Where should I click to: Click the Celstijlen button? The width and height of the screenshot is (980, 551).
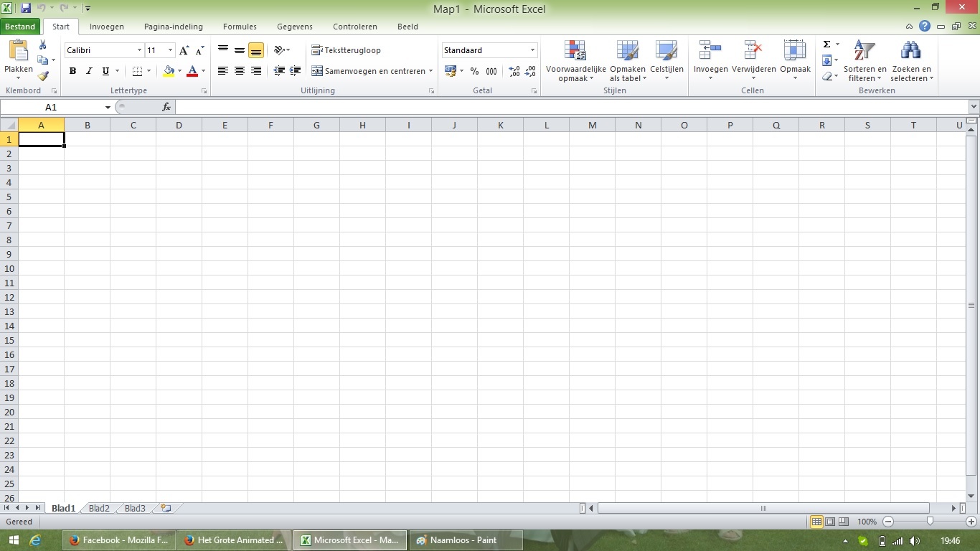(x=666, y=61)
